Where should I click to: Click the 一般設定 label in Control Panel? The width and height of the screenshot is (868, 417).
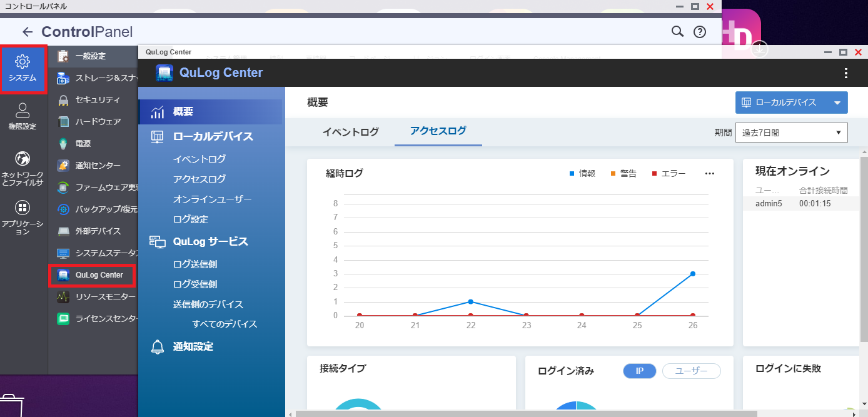[x=91, y=56]
